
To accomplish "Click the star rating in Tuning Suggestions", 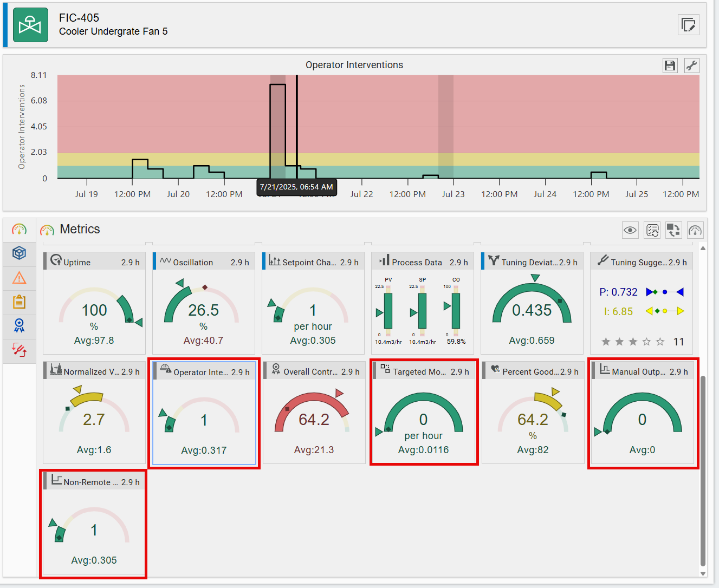I will click(633, 342).
